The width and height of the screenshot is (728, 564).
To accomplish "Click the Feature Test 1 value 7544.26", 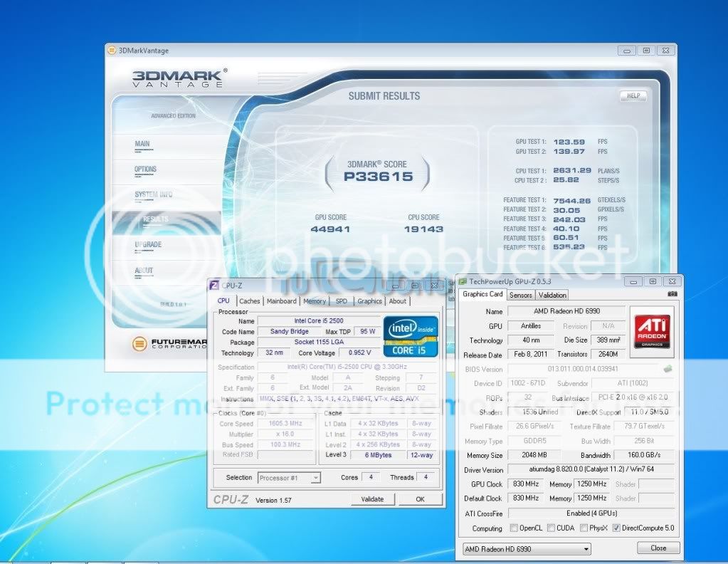I will (571, 201).
